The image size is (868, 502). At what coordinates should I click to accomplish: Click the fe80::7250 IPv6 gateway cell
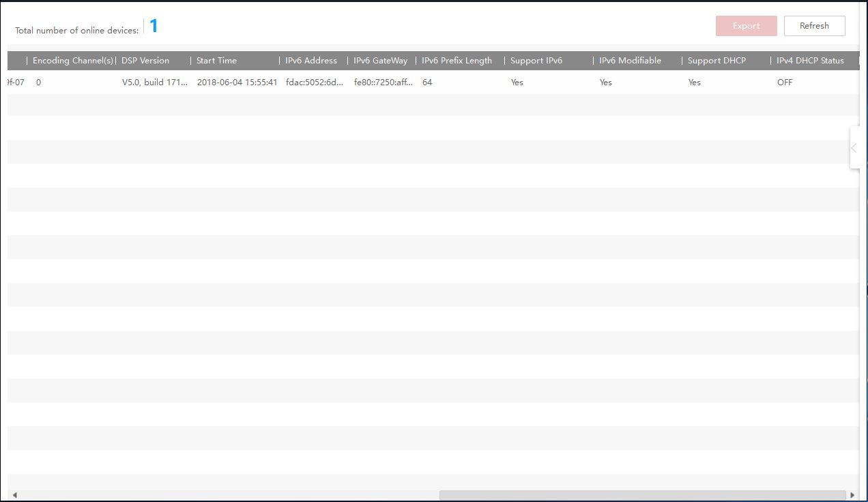point(383,83)
